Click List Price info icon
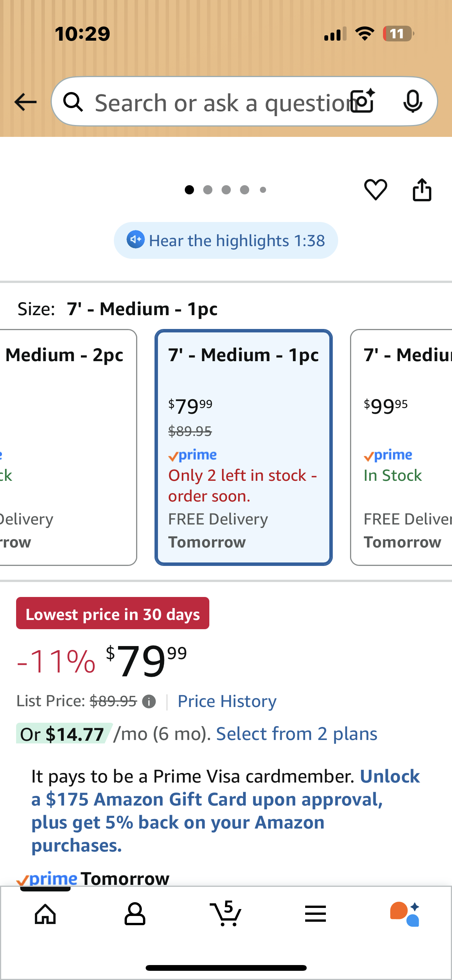Screen dimensions: 452x980 tap(149, 702)
